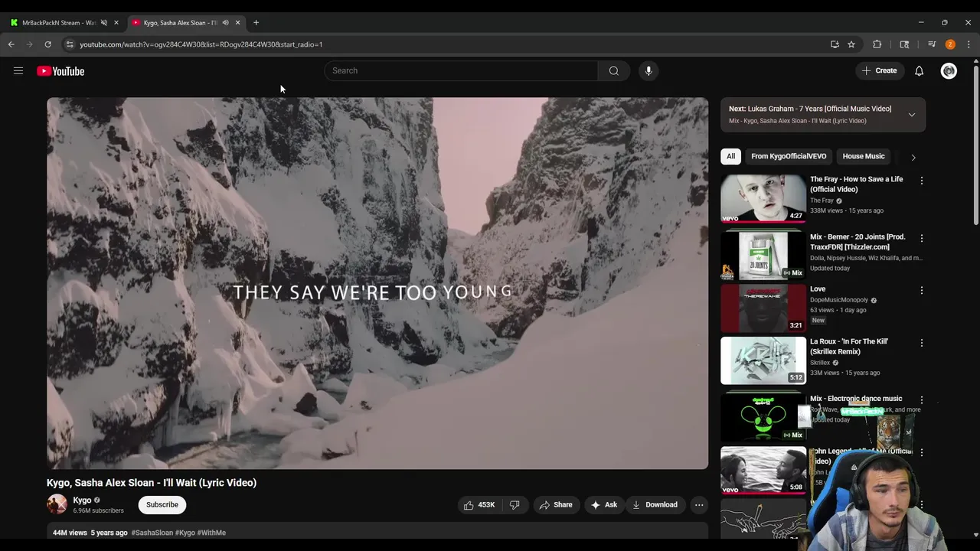
Task: Open more actions under the video
Action: click(x=699, y=505)
